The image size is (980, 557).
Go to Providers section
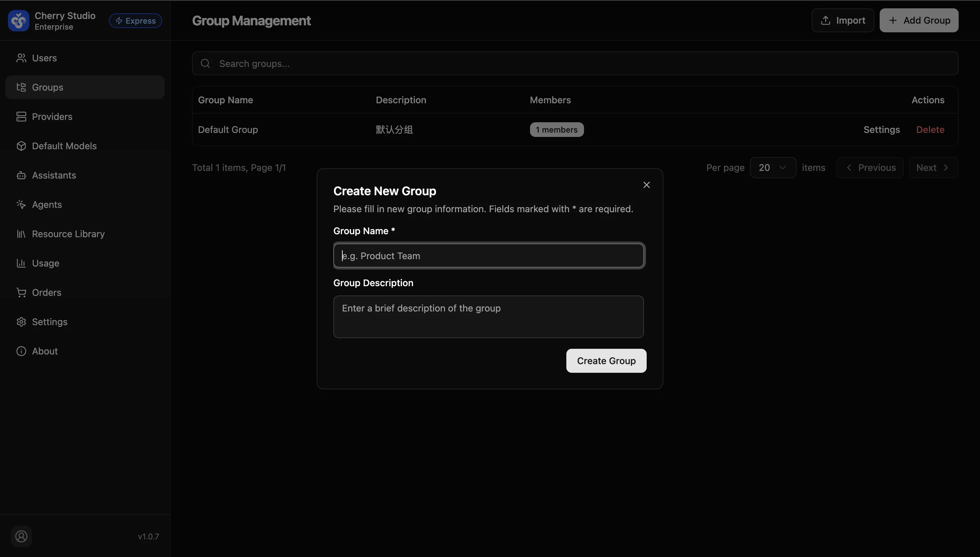pos(85,117)
